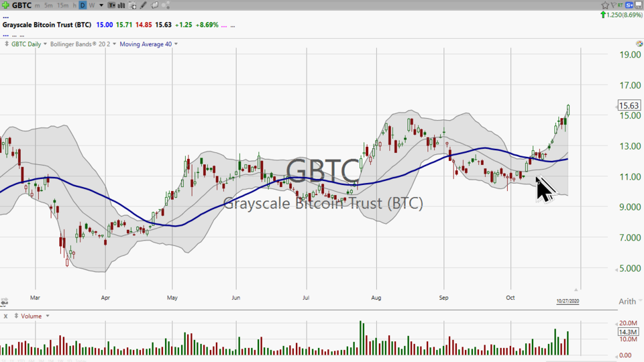Flag the GBTC symbol
Screen dimensions: 644x362
click(613, 5)
